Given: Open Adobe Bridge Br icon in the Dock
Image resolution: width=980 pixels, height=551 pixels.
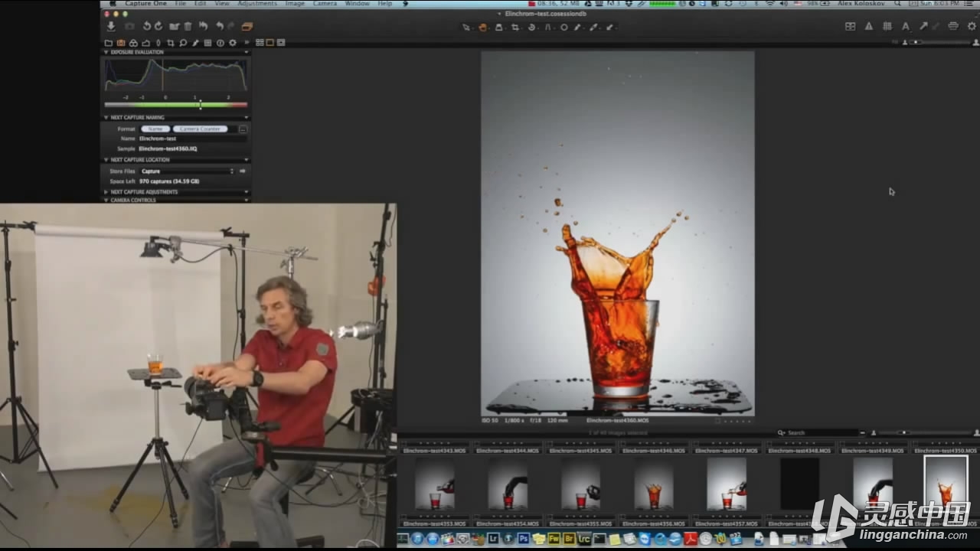Looking at the screenshot, I should pyautogui.click(x=569, y=539).
